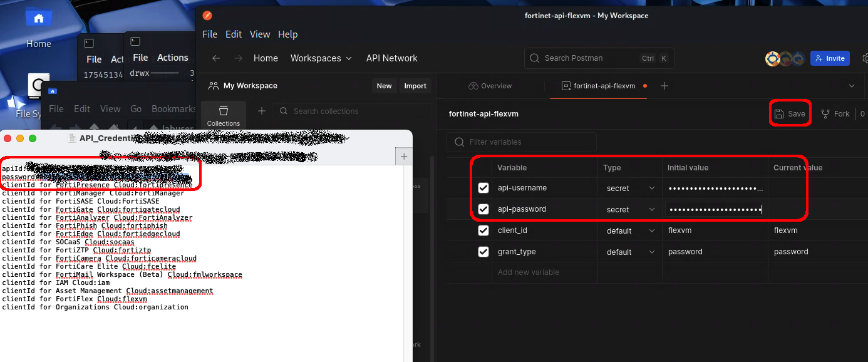Click the My Workspace people icon
The width and height of the screenshot is (868, 362).
click(x=214, y=86)
